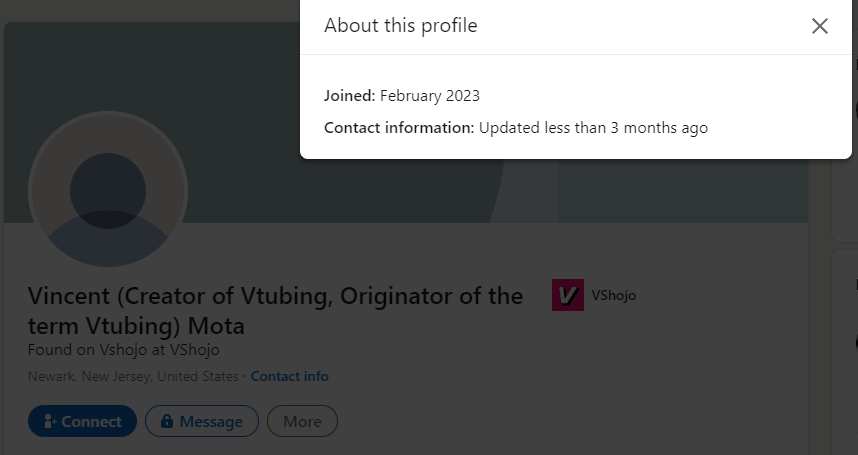
Task: Click the profile name heading Vincent Mota
Action: pos(275,311)
